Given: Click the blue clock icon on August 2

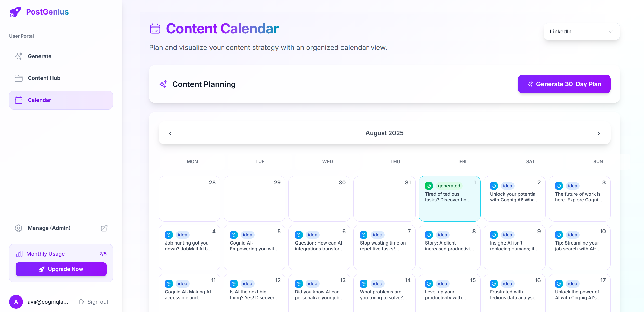Looking at the screenshot, I should pos(494,186).
